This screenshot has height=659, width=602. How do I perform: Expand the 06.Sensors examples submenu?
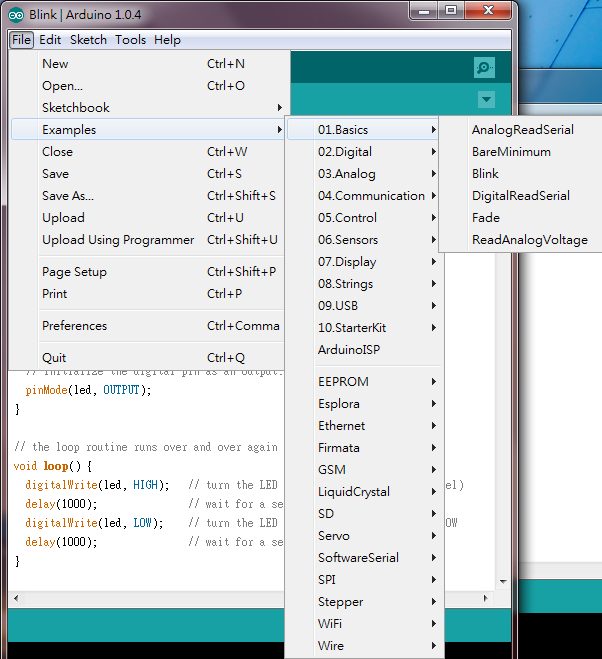coord(363,240)
